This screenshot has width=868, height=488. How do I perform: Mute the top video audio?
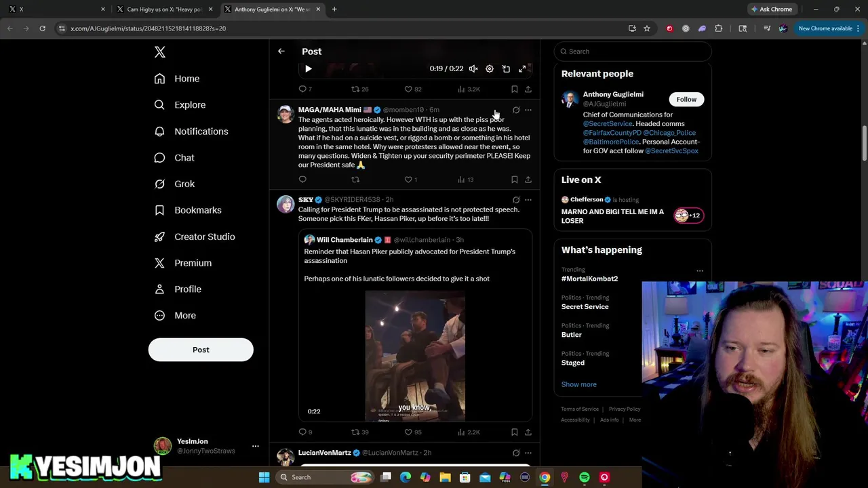[x=473, y=68]
